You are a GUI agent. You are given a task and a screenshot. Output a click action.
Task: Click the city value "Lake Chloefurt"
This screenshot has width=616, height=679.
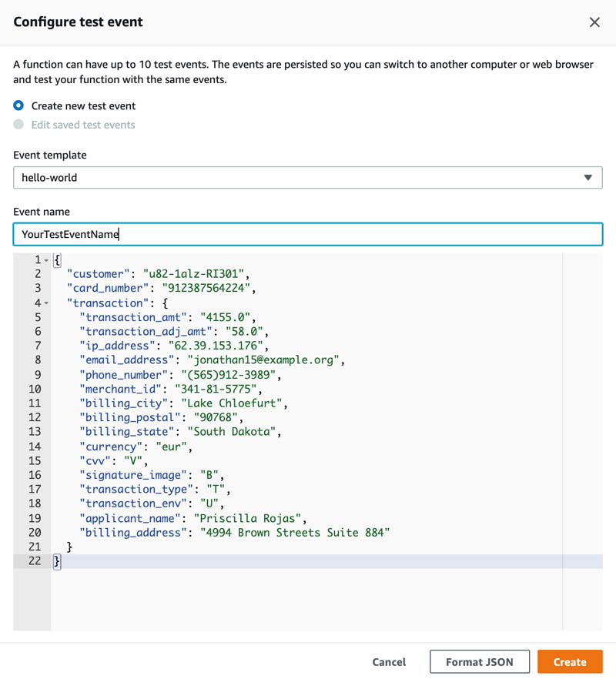[231, 403]
